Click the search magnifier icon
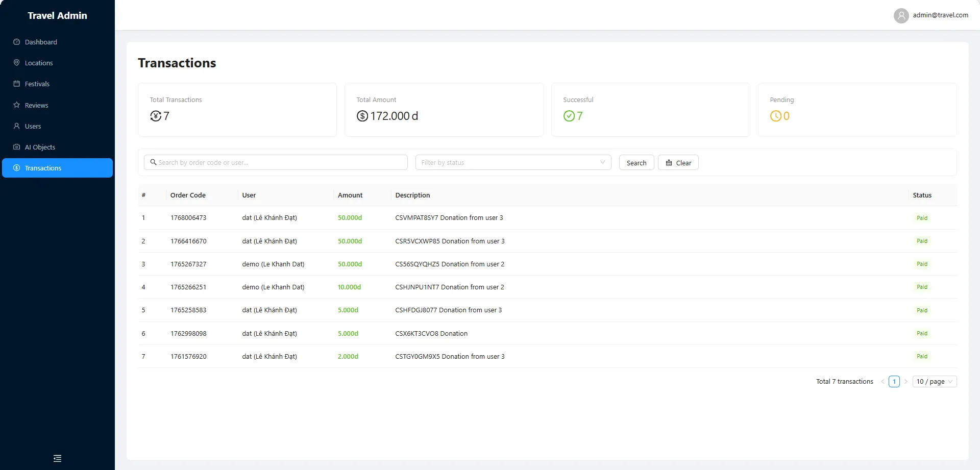This screenshot has height=470, width=980. (153, 162)
